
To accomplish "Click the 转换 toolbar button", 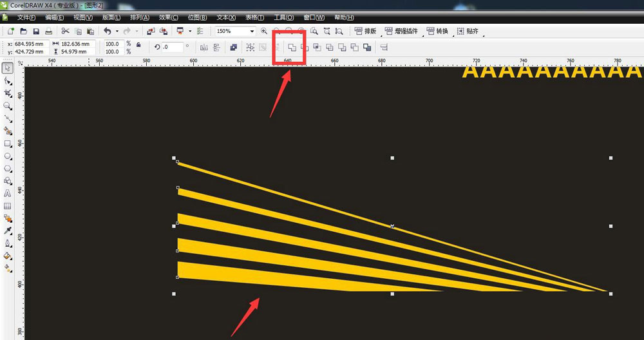I will tap(437, 31).
